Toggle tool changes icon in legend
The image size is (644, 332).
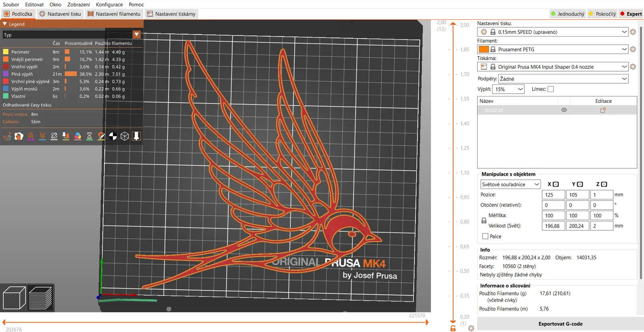tap(66, 136)
